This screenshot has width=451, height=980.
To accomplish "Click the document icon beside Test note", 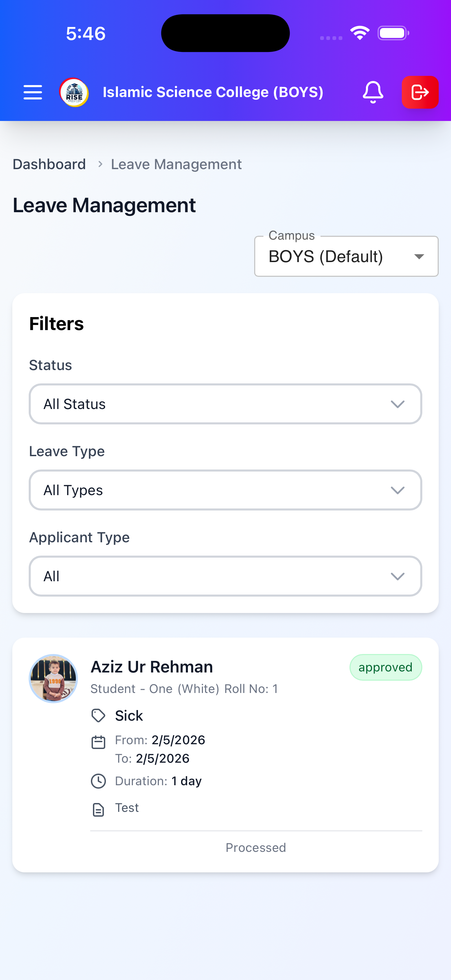I will tap(98, 810).
